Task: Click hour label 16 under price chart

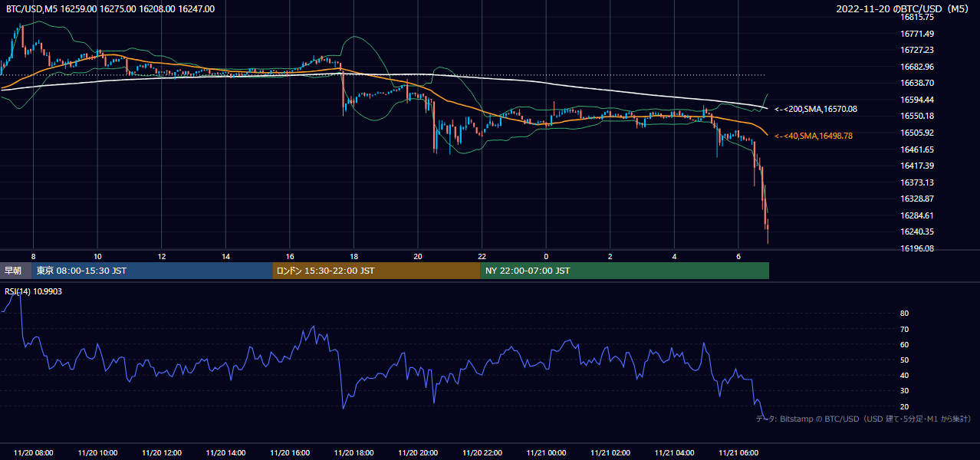Action: tap(290, 256)
